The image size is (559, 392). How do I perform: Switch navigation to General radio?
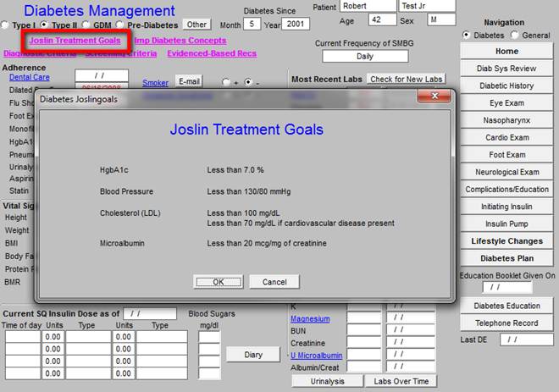(x=514, y=35)
